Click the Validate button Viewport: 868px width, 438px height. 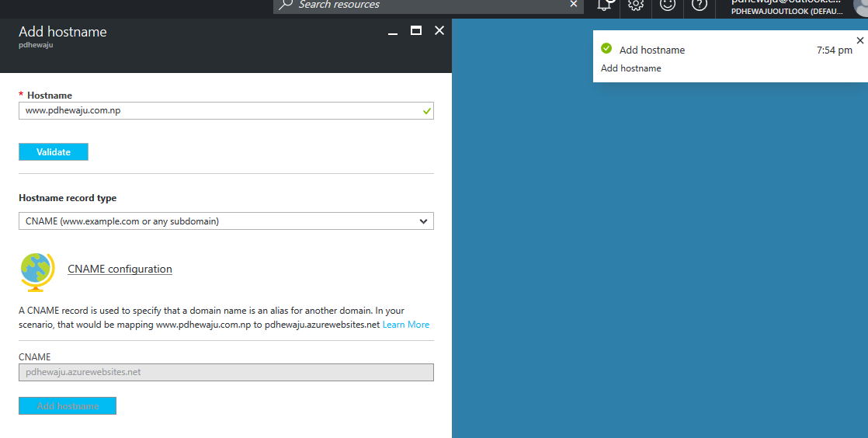tap(53, 152)
